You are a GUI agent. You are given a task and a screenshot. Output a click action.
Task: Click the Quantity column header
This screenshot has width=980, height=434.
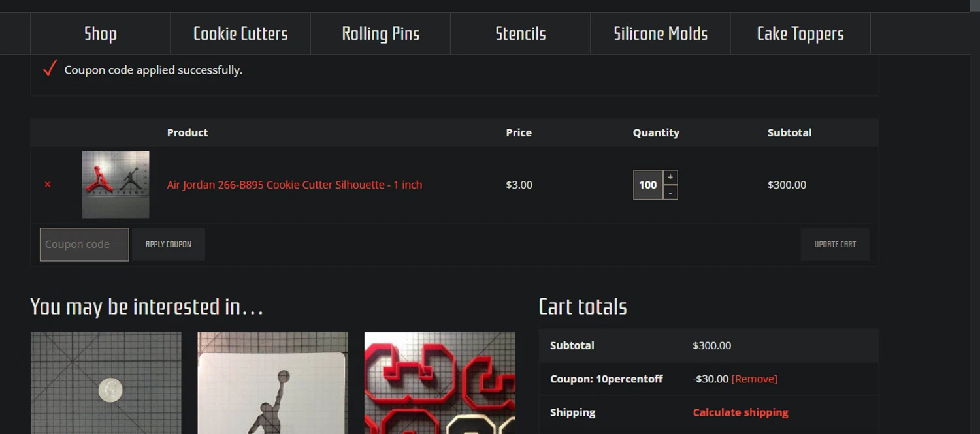point(656,132)
